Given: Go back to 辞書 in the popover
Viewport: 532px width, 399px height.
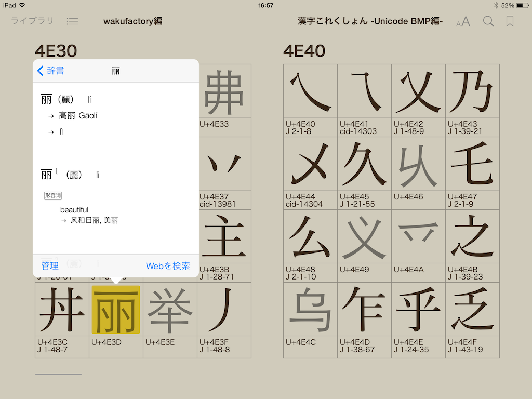Looking at the screenshot, I should pos(51,71).
